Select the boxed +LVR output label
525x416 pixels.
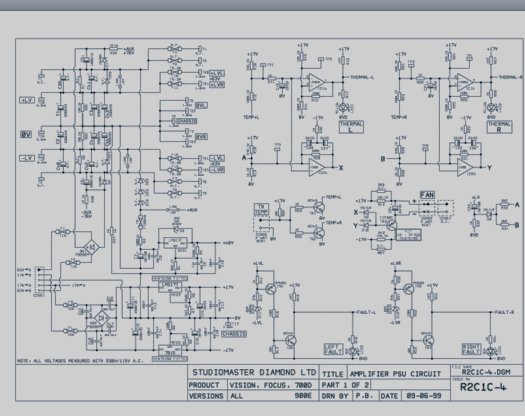pos(217,84)
